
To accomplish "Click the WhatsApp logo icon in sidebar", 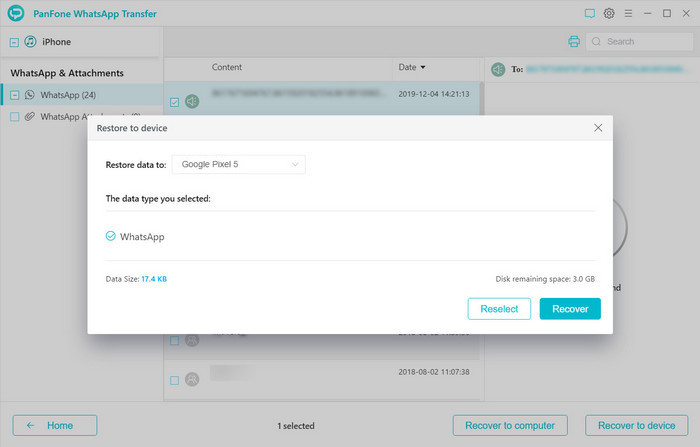I will point(29,95).
